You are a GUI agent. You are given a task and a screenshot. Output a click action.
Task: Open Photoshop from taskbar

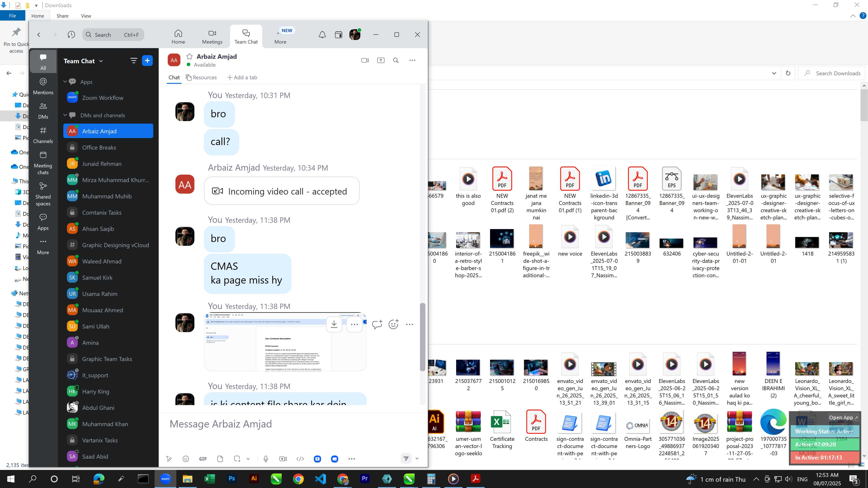[x=232, y=479]
